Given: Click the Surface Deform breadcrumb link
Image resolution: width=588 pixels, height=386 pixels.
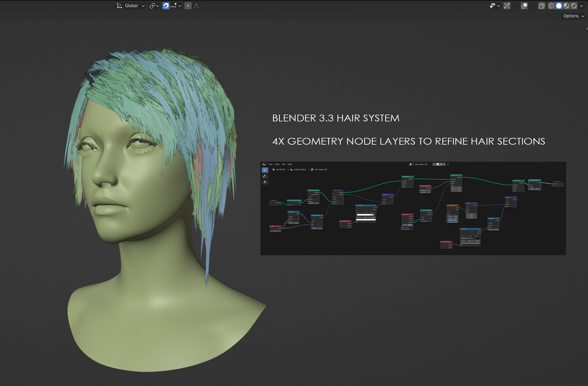Looking at the screenshot, I should [x=300, y=169].
